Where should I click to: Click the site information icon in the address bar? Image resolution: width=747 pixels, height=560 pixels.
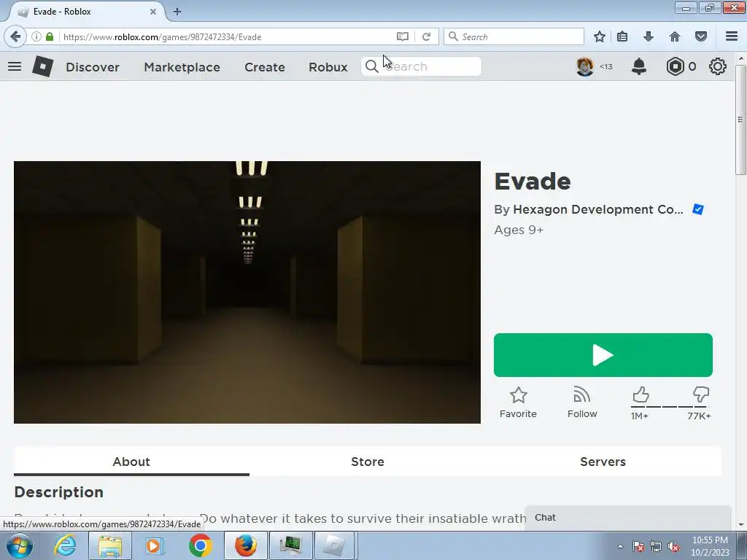point(36,36)
